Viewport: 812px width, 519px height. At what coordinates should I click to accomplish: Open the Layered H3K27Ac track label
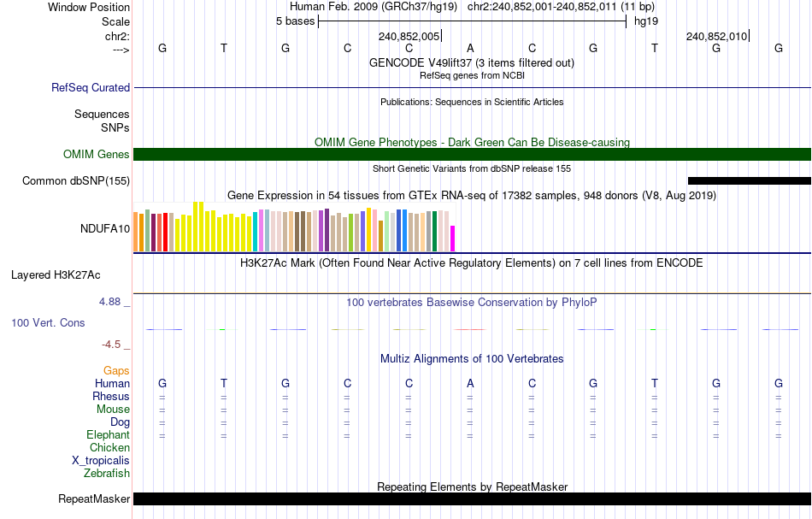click(x=56, y=275)
